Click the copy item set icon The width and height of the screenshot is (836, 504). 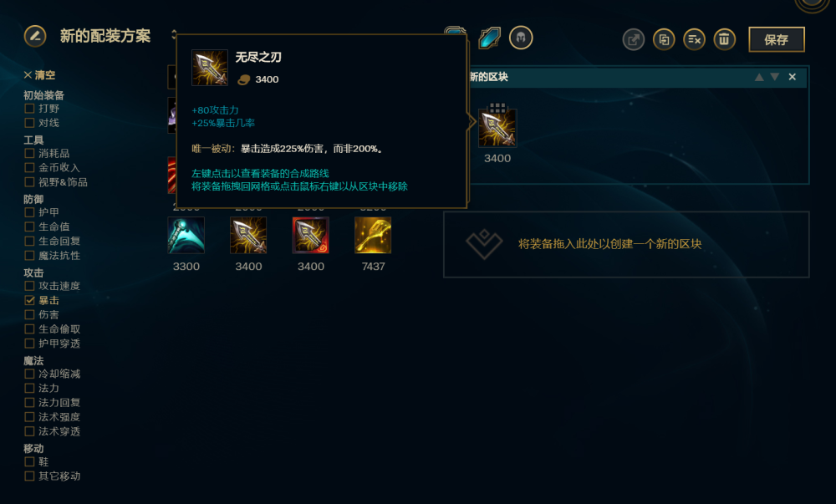pos(664,39)
